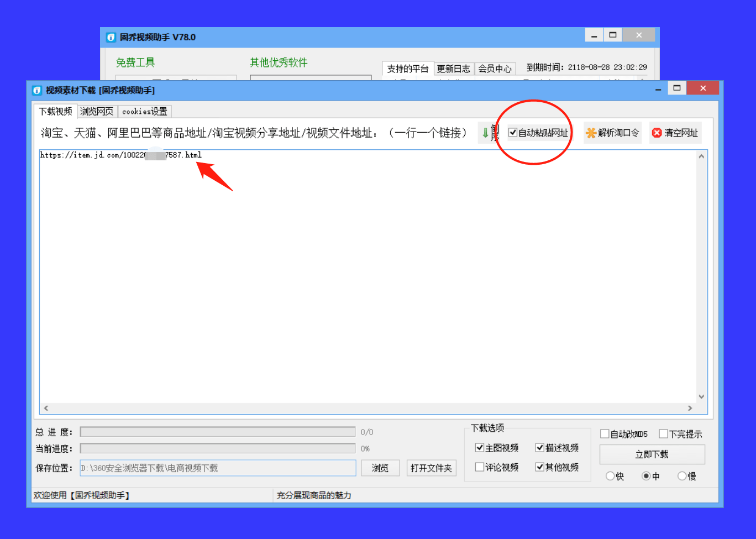Click the 视频素材下载 window title icon
Screen dimensions: 756x539
pos(37,90)
